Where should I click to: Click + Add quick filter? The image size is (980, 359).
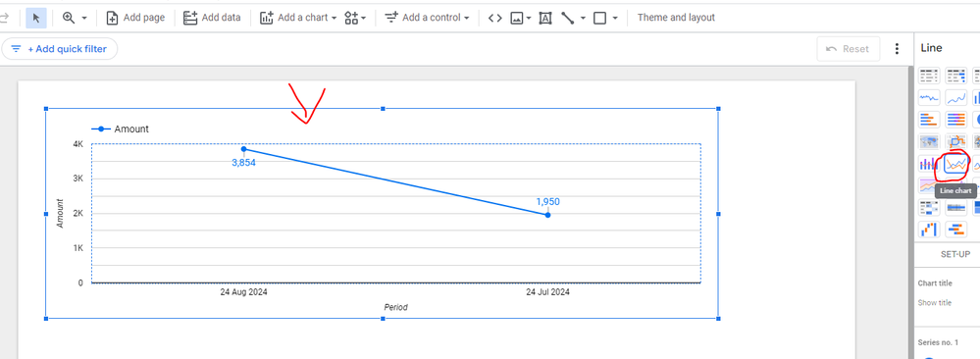pyautogui.click(x=60, y=49)
